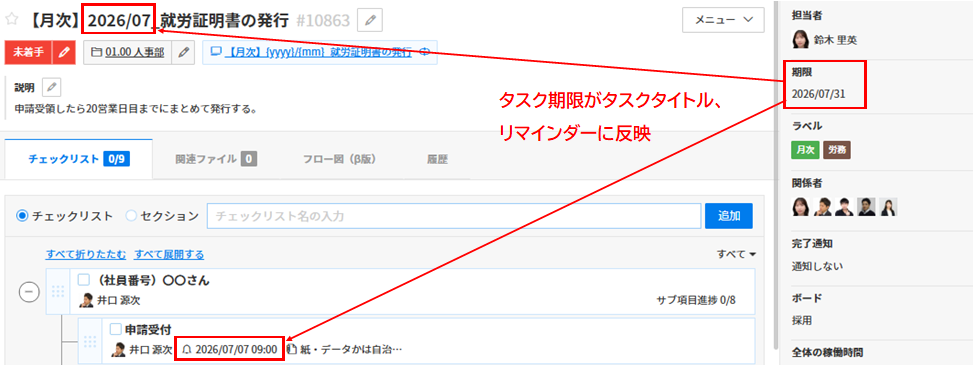
Task: Click the 追加 button
Action: pyautogui.click(x=729, y=216)
